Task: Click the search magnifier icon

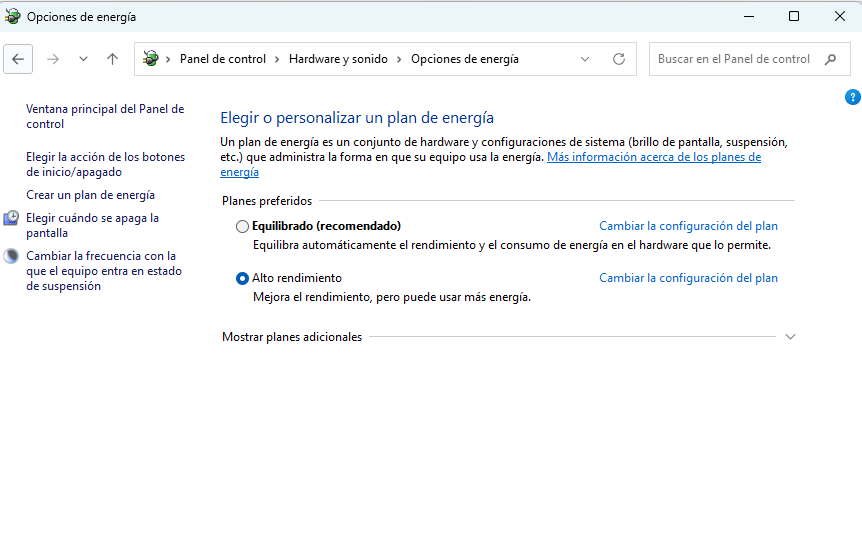Action: pos(830,59)
